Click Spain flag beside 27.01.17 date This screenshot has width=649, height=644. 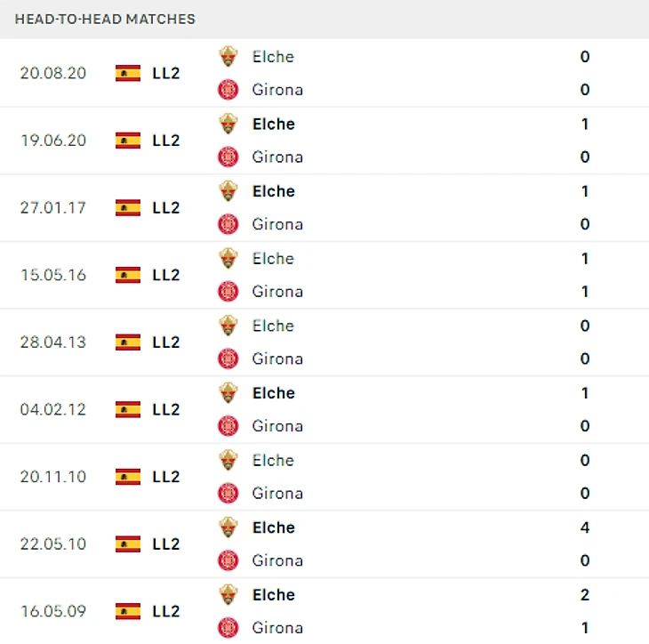(x=128, y=207)
